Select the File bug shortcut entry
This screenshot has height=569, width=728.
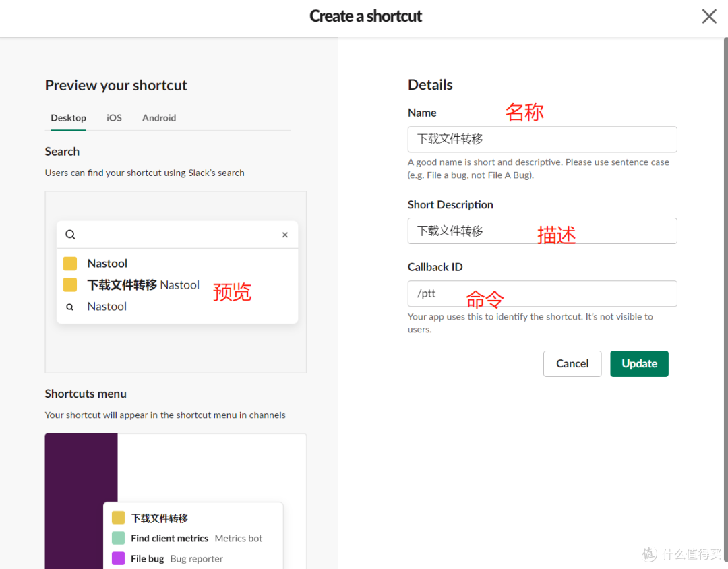tap(148, 558)
